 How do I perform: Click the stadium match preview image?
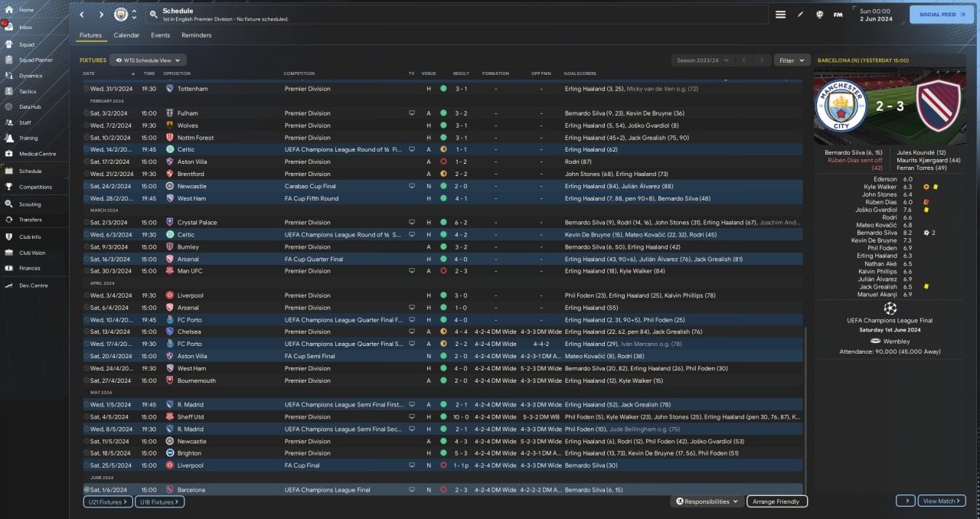890,106
